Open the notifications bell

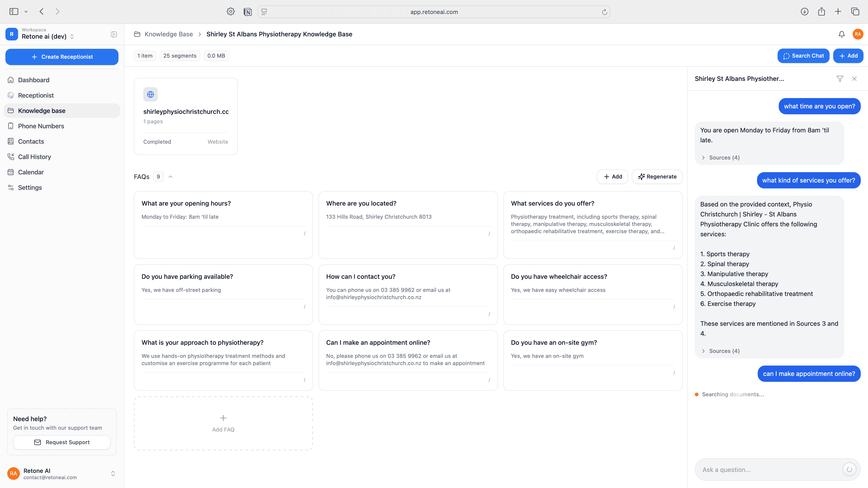[841, 34]
